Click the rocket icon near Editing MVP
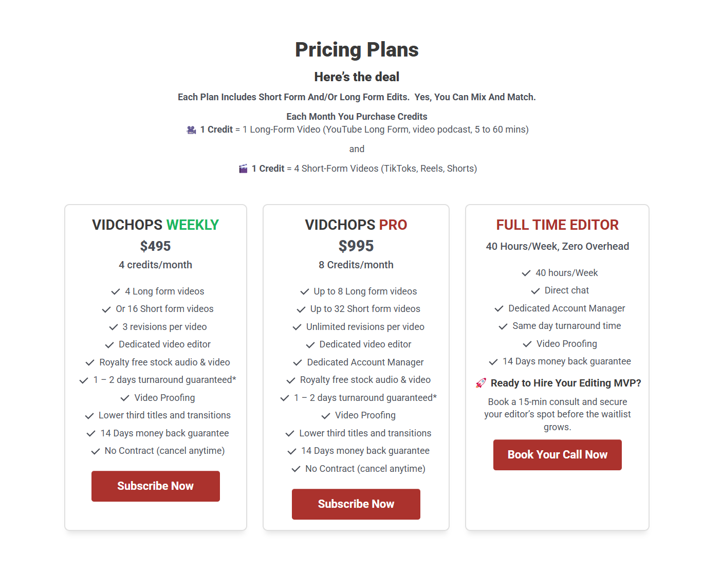The height and width of the screenshot is (588, 703). pyautogui.click(x=481, y=383)
